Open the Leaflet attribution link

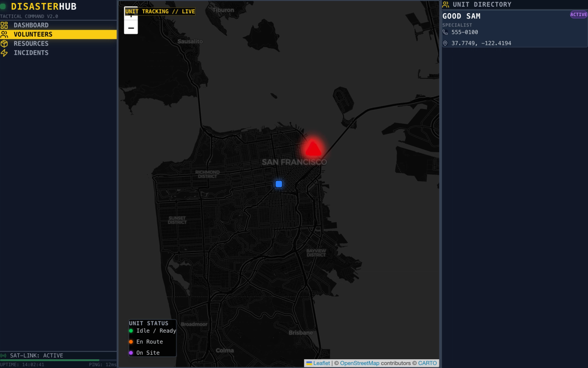(318, 363)
